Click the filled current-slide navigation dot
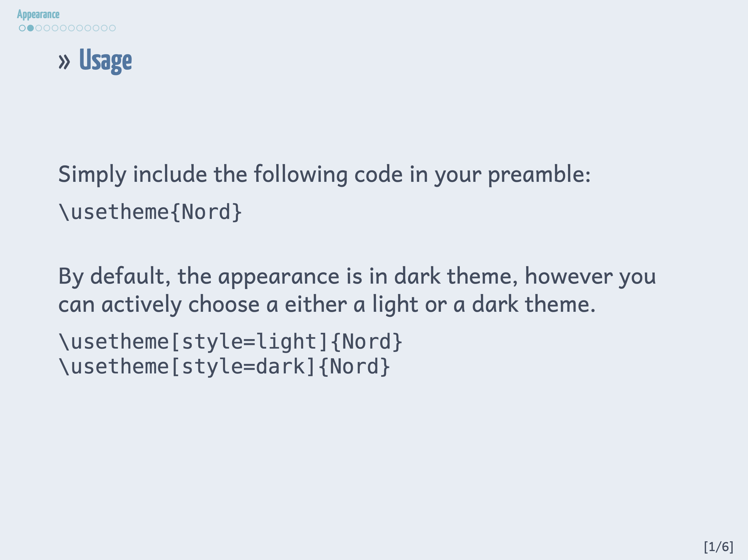Viewport: 748px width, 560px height. point(30,28)
